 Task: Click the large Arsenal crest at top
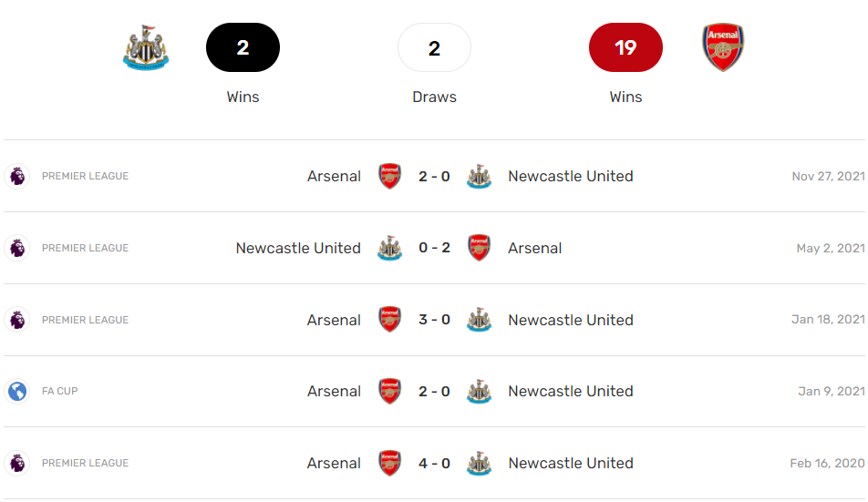tap(723, 48)
